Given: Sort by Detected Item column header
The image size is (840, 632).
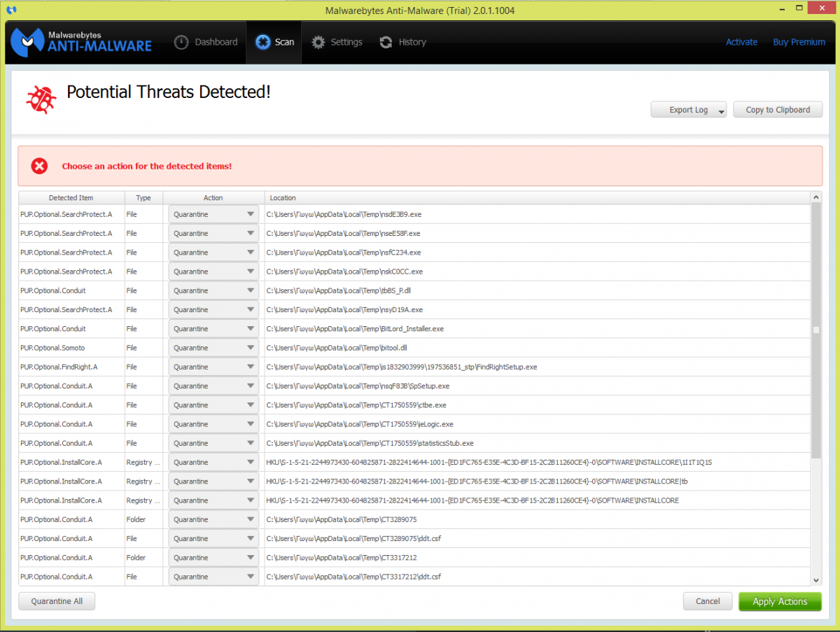Looking at the screenshot, I should (x=71, y=198).
